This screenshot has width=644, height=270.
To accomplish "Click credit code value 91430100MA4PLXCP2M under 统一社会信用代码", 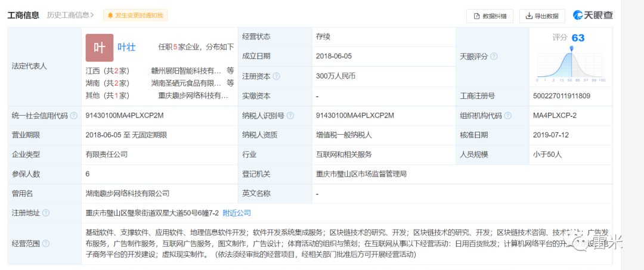I will (125, 116).
